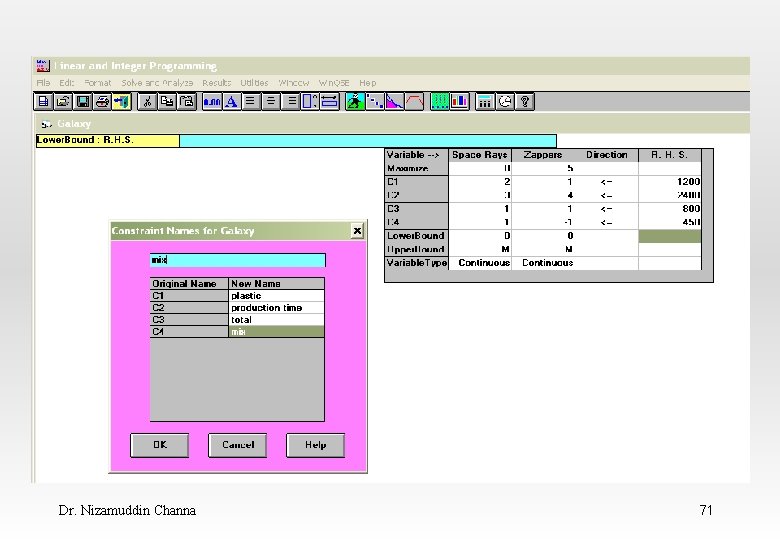Open the WinQSB menu
Image resolution: width=780 pixels, height=540 pixels.
(334, 83)
